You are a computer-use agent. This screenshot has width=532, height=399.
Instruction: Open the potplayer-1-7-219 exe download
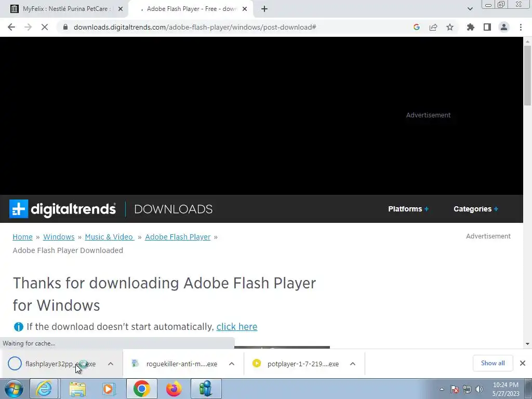(296, 364)
